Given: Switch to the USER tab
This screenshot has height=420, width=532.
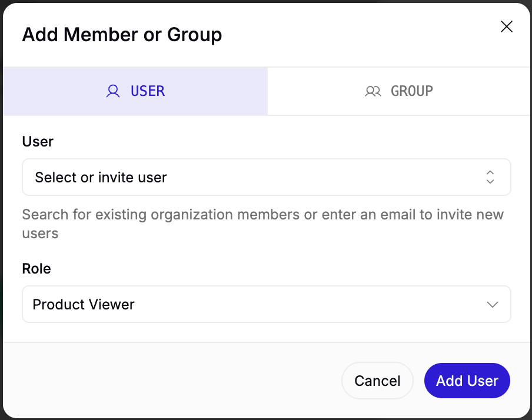Looking at the screenshot, I should [135, 91].
